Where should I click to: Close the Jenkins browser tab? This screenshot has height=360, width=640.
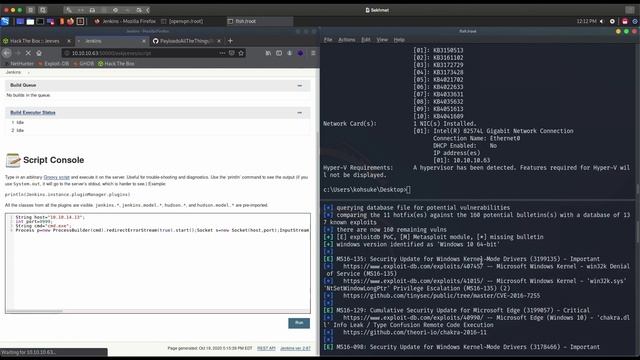[x=144, y=41]
